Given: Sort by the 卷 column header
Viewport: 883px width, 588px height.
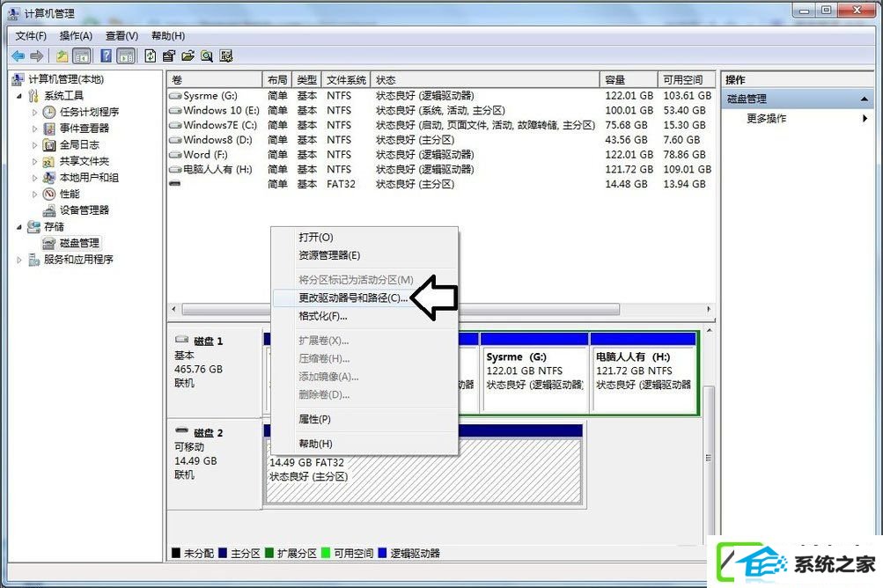Looking at the screenshot, I should pyautogui.click(x=215, y=80).
